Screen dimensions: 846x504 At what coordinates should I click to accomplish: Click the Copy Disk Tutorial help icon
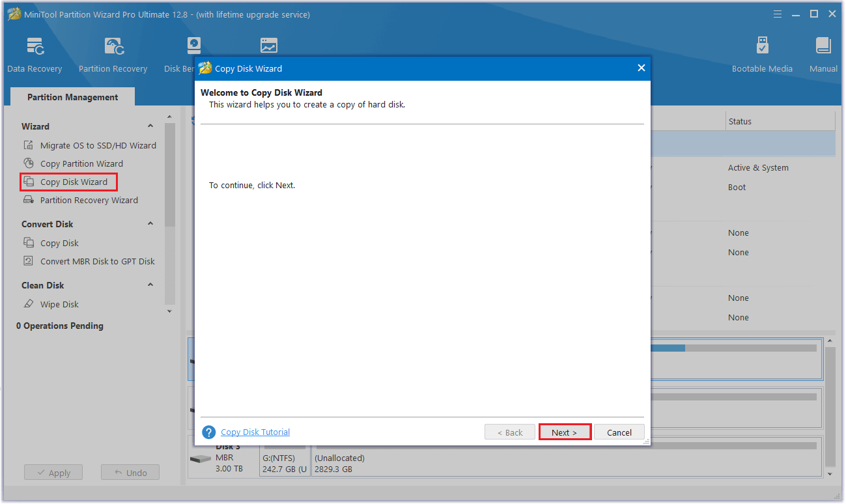pos(208,432)
